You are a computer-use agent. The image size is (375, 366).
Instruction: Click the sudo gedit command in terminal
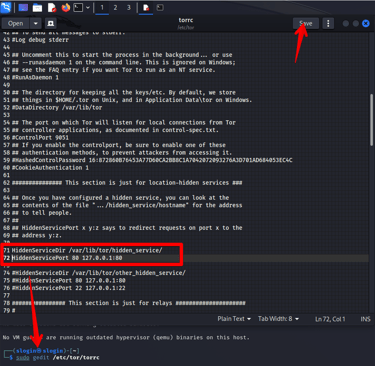(x=58, y=358)
